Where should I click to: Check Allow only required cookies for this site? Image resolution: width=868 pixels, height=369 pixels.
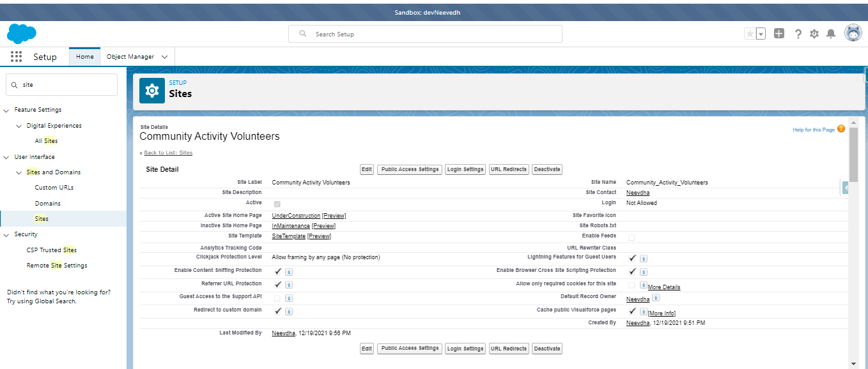pos(632,284)
